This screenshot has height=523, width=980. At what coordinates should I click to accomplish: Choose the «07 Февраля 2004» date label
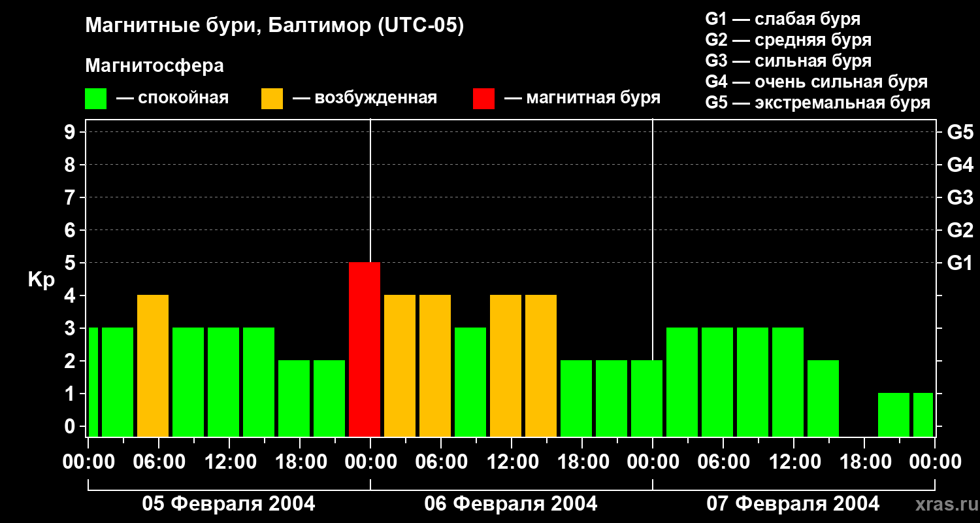793,504
